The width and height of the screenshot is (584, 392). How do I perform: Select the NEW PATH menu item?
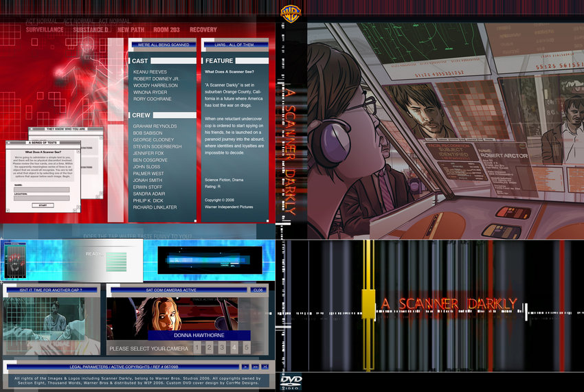pyautogui.click(x=131, y=30)
